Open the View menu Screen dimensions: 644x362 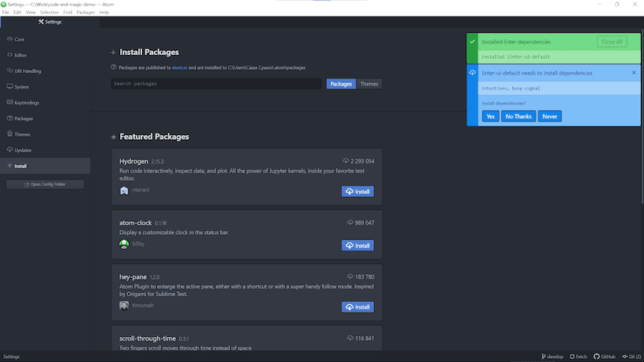(x=31, y=13)
